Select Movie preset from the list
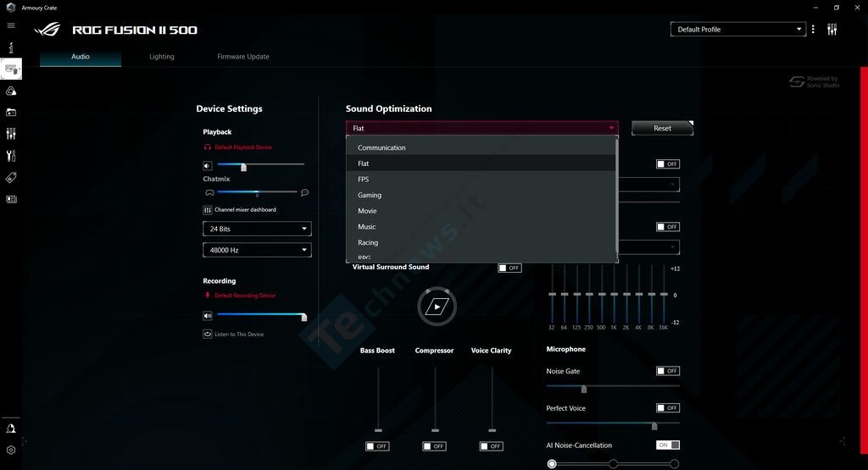Image resolution: width=868 pixels, height=470 pixels. click(x=481, y=211)
